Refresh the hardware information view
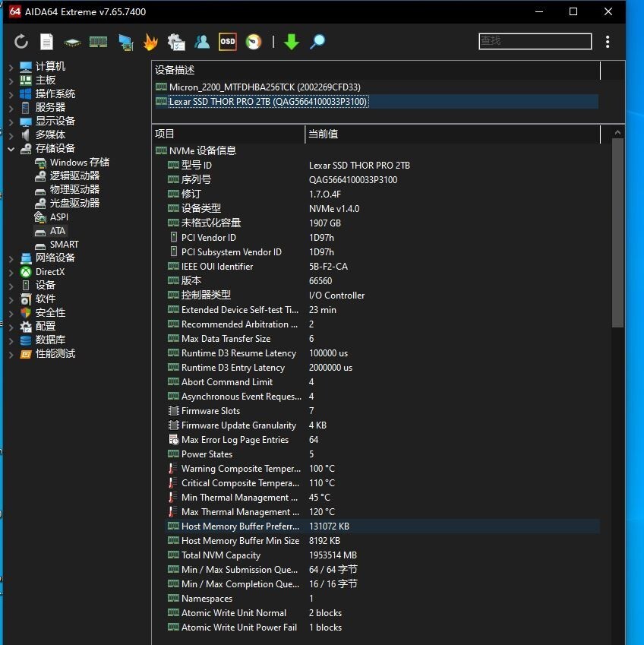The width and height of the screenshot is (644, 645). pos(21,41)
